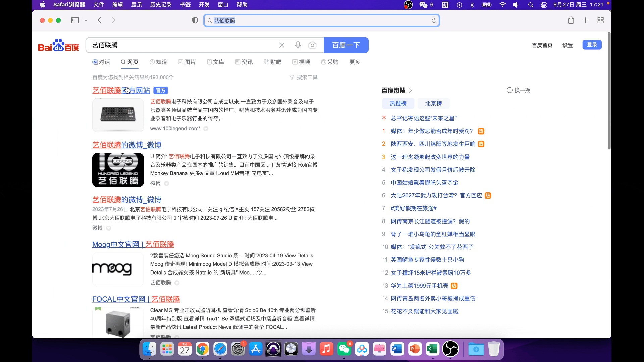Open hot search 中国姑娘戴着哪吒头盔夺金
The height and width of the screenshot is (362, 644).
point(425,183)
